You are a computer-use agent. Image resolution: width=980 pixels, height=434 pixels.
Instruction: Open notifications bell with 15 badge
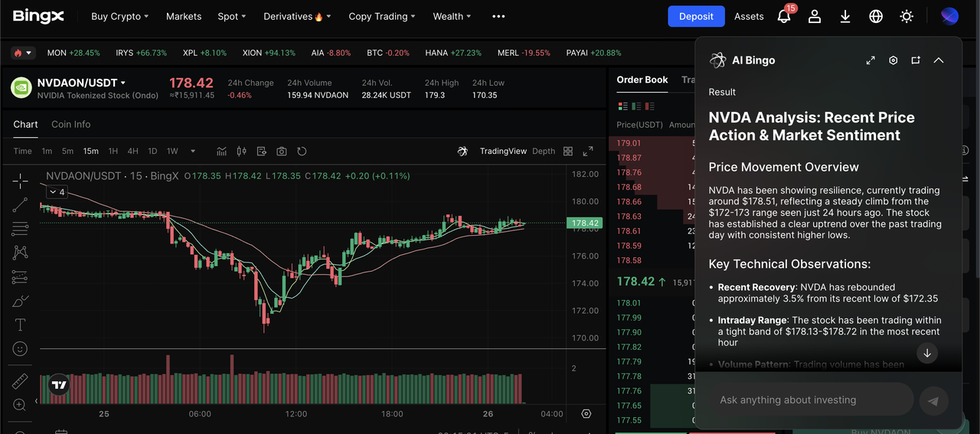click(x=784, y=16)
